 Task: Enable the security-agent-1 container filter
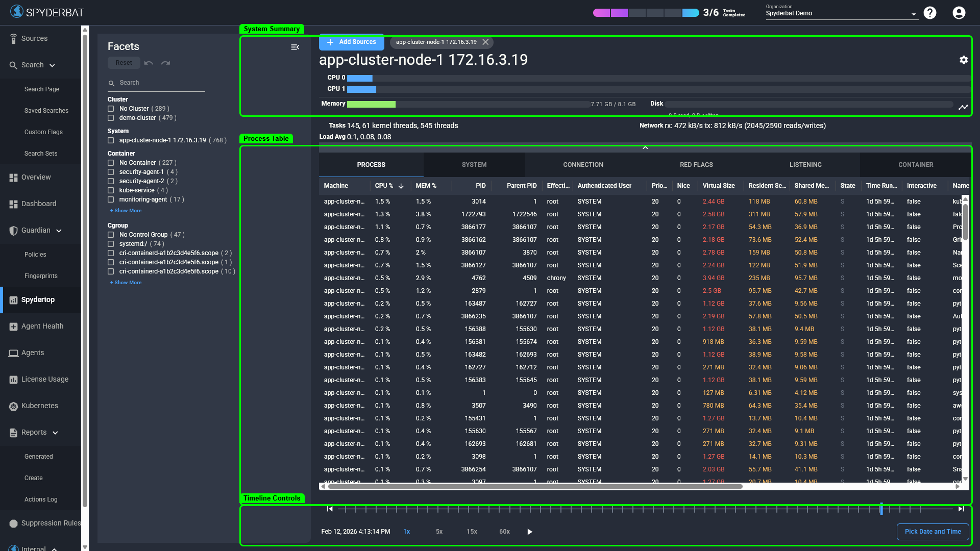[x=111, y=172]
